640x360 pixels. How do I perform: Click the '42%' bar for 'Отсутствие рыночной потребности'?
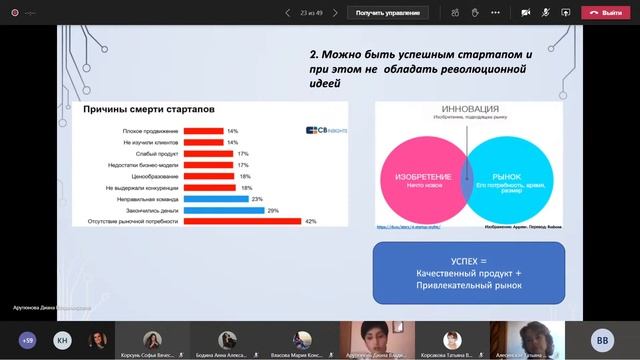pyautogui.click(x=242, y=221)
